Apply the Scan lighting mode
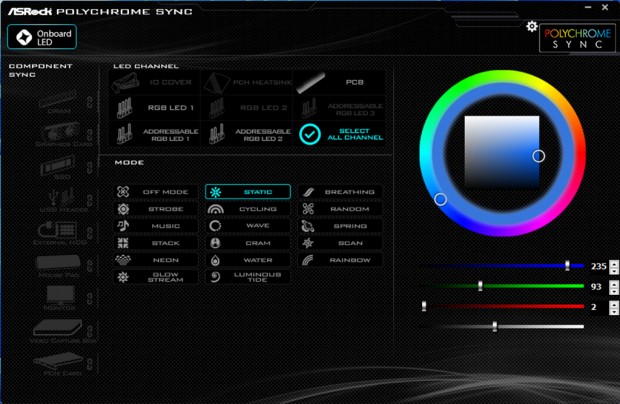The width and height of the screenshot is (620, 404). click(x=340, y=243)
